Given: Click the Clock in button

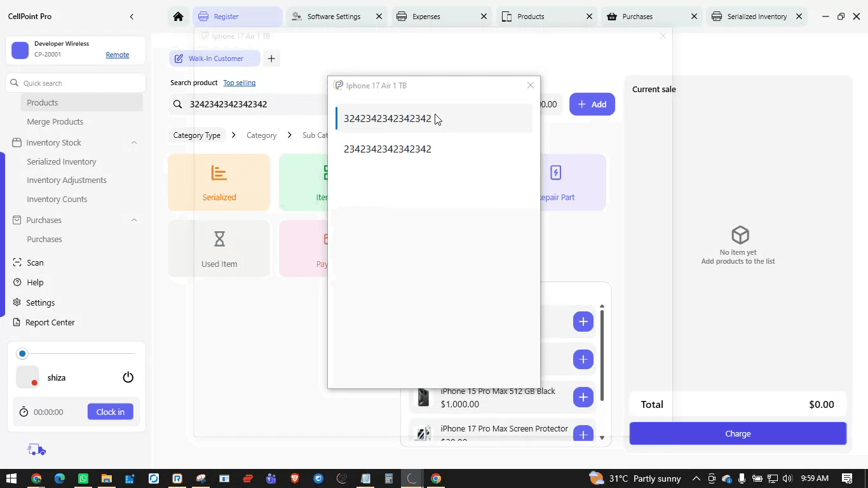Looking at the screenshot, I should pyautogui.click(x=111, y=412).
